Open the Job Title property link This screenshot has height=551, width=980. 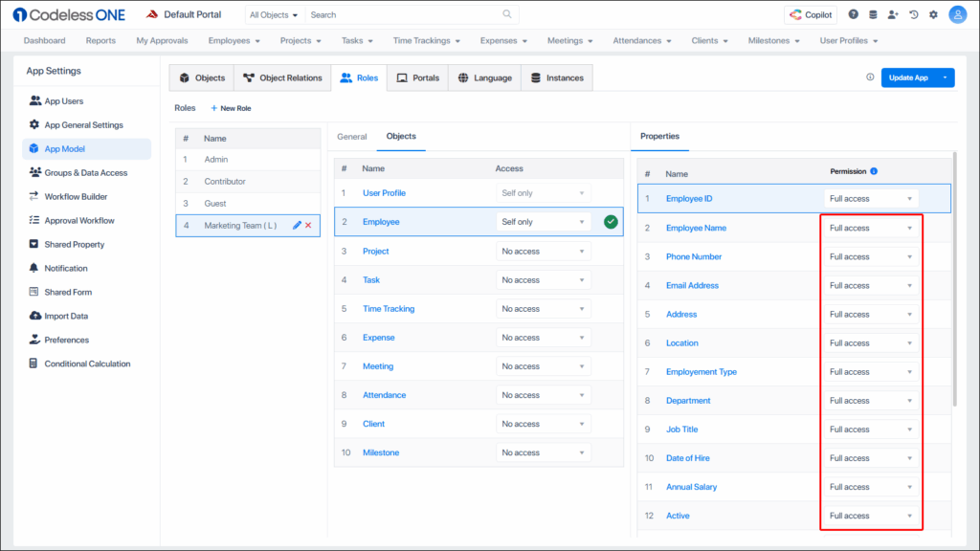(x=681, y=430)
